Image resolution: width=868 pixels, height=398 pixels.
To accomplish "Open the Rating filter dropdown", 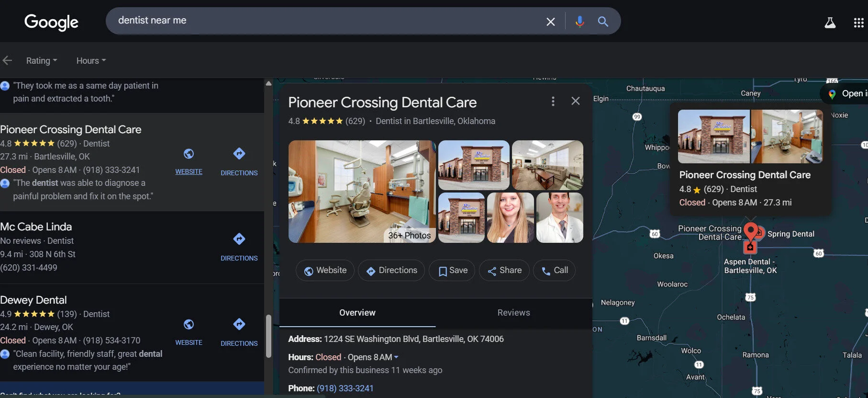I will pos(42,61).
